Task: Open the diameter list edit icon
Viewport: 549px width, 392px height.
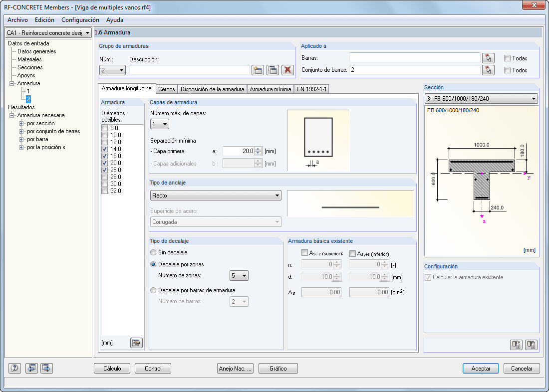Action: (x=137, y=343)
